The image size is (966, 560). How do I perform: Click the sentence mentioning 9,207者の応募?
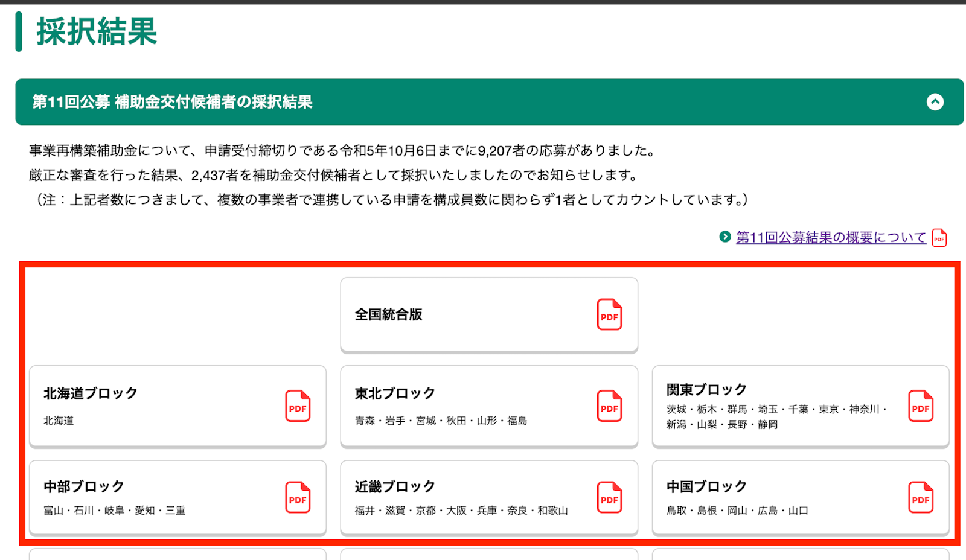pyautogui.click(x=344, y=151)
